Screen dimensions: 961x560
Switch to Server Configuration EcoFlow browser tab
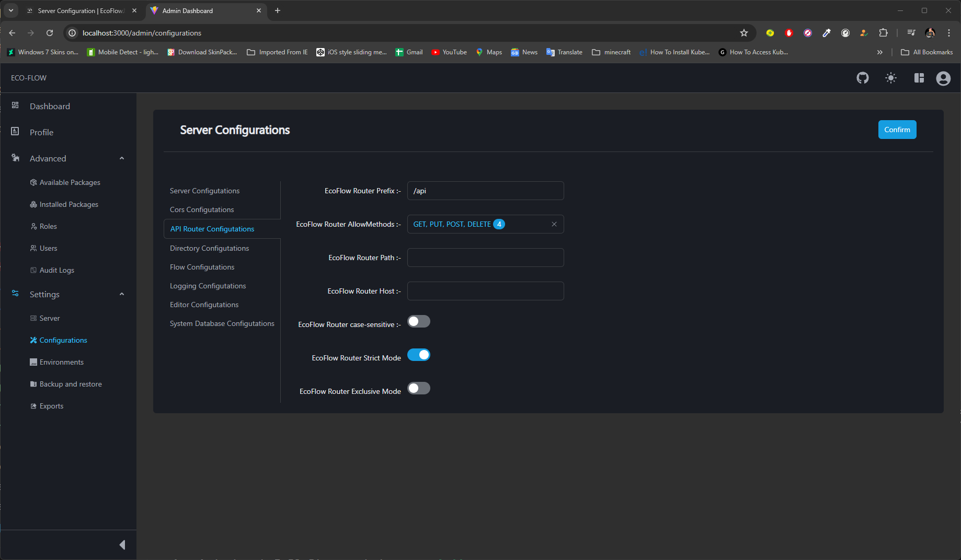81,10
